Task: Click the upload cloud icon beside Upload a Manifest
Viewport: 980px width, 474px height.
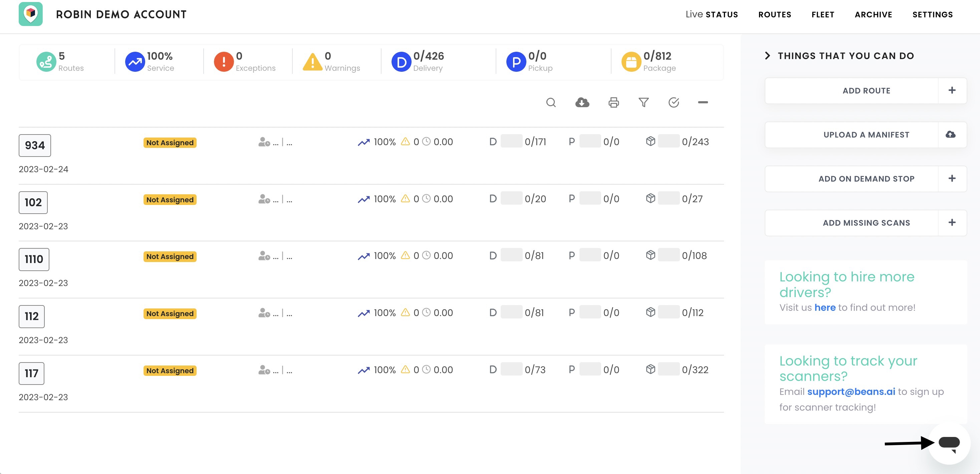Action: 950,134
